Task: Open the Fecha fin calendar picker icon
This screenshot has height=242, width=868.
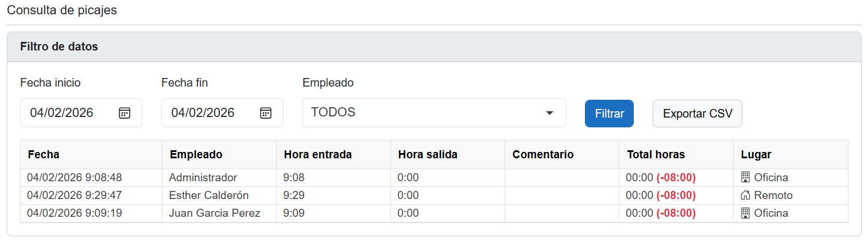Action: pos(266,113)
